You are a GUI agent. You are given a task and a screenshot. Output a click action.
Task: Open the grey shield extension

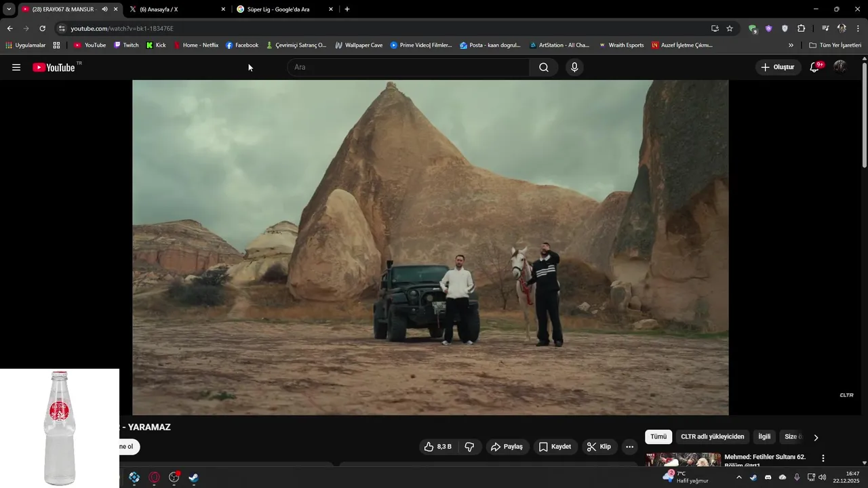tap(785, 28)
